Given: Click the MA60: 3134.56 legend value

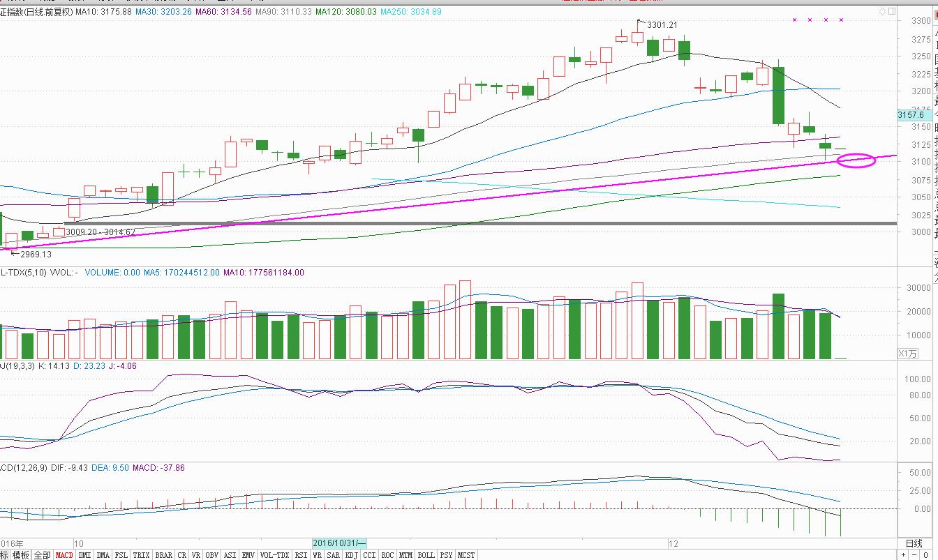Looking at the screenshot, I should [x=223, y=12].
